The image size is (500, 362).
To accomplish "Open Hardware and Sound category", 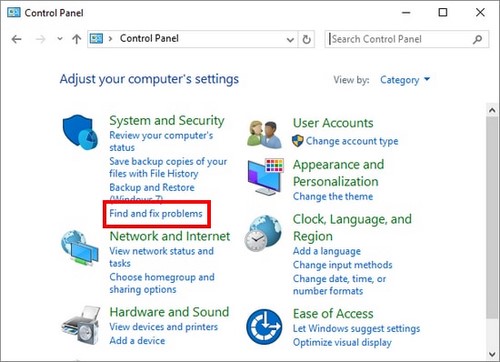I will (169, 312).
